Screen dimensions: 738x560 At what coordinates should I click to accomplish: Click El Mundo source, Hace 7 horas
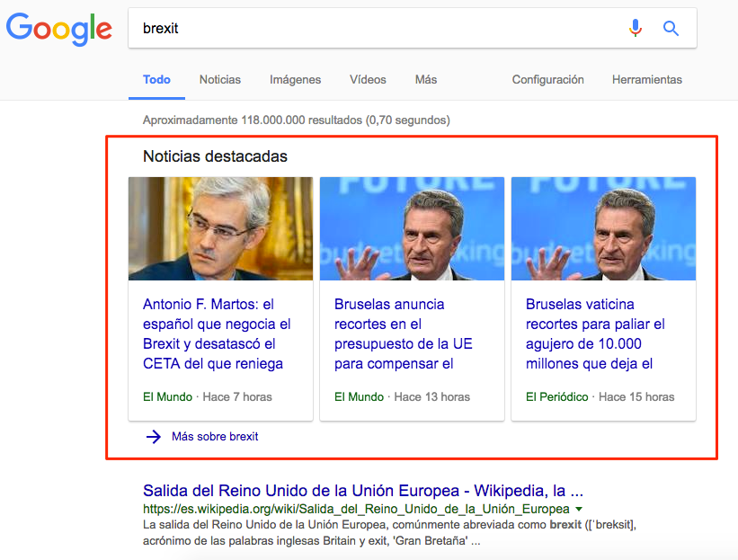click(x=167, y=396)
